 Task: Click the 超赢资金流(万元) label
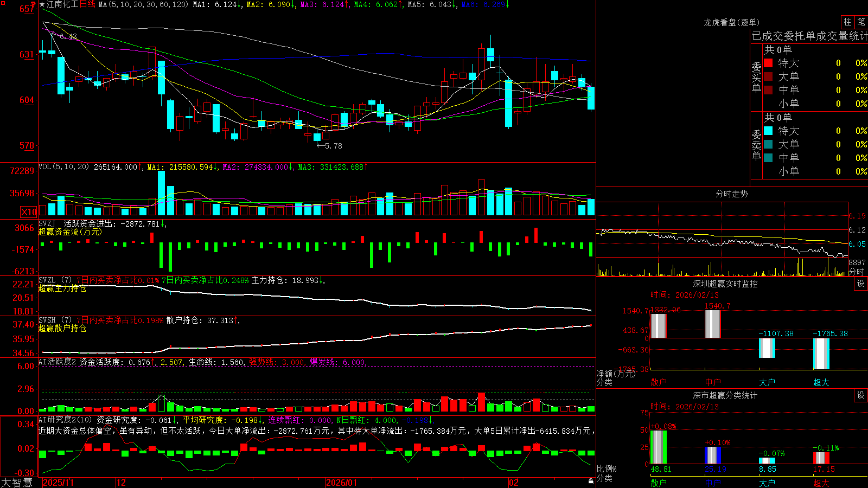pyautogui.click(x=70, y=232)
